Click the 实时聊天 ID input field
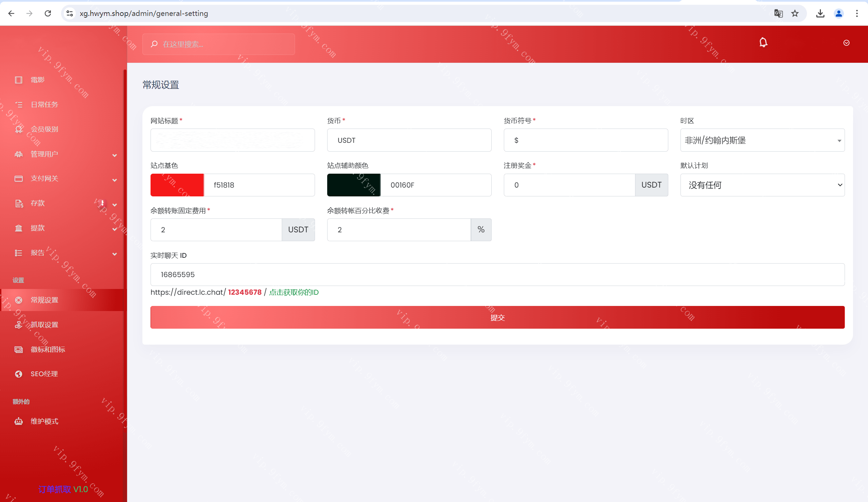 click(497, 275)
